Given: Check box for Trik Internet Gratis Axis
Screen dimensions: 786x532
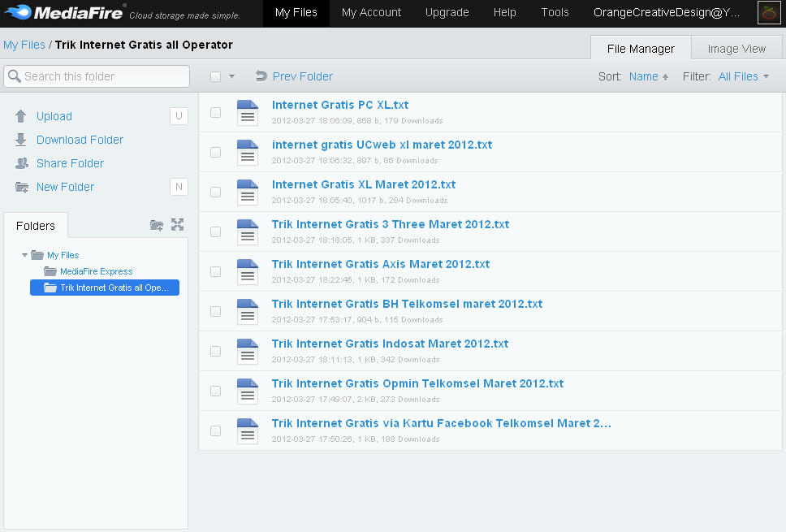Looking at the screenshot, I should pyautogui.click(x=215, y=272).
